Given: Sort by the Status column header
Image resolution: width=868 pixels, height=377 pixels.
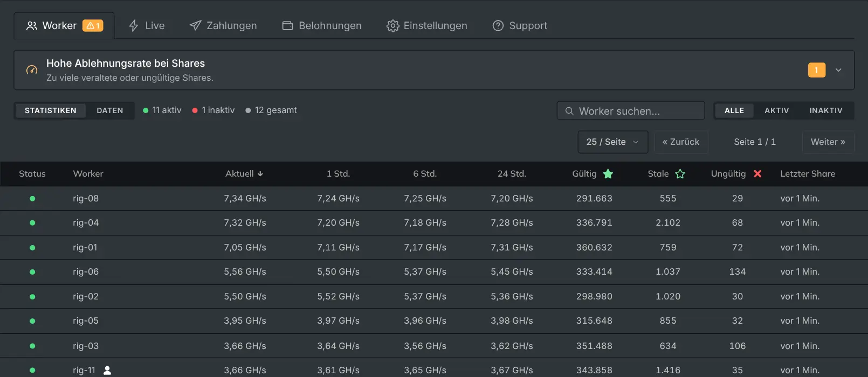Looking at the screenshot, I should click(32, 174).
